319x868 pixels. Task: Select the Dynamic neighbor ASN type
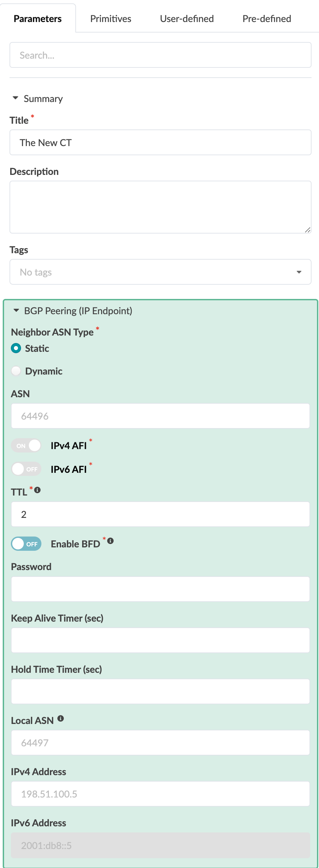tap(16, 371)
